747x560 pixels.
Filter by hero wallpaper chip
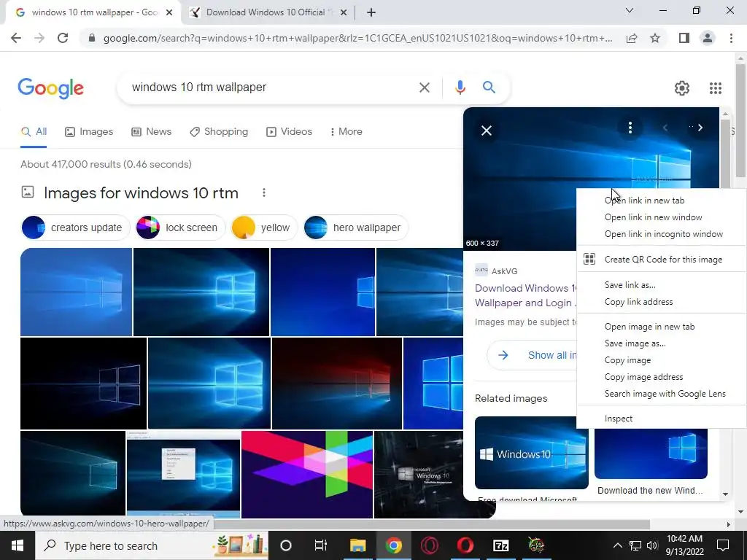[356, 227]
